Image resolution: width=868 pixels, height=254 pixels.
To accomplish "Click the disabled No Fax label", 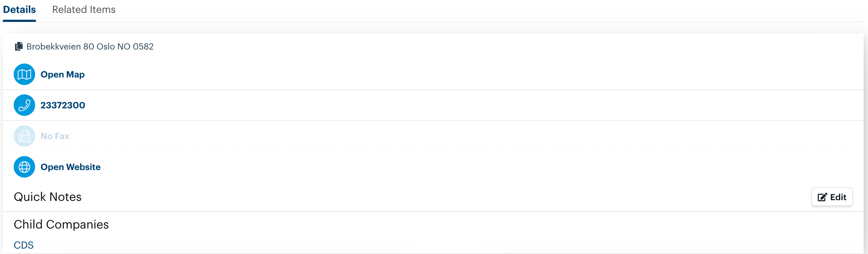I will point(55,136).
